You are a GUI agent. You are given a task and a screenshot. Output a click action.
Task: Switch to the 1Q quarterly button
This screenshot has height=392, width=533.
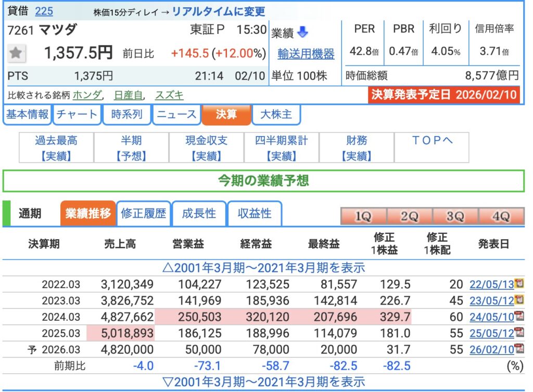[x=362, y=217]
